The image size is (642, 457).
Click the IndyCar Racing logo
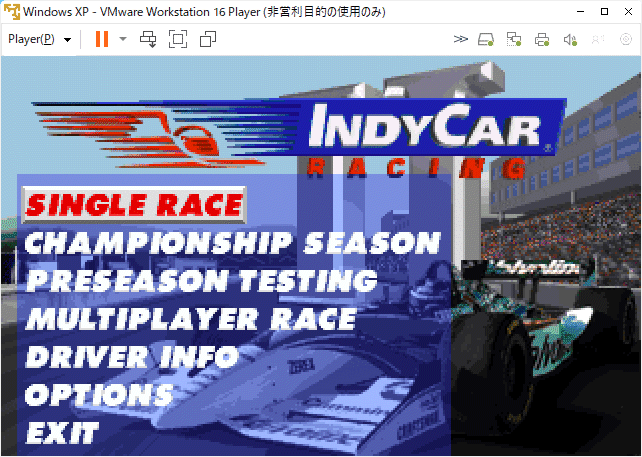tap(299, 137)
